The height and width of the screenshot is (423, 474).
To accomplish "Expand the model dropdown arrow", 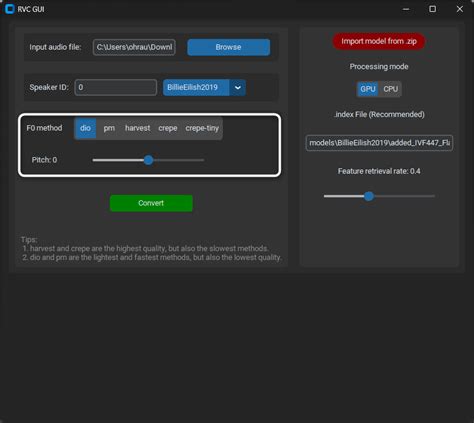I will [238, 88].
